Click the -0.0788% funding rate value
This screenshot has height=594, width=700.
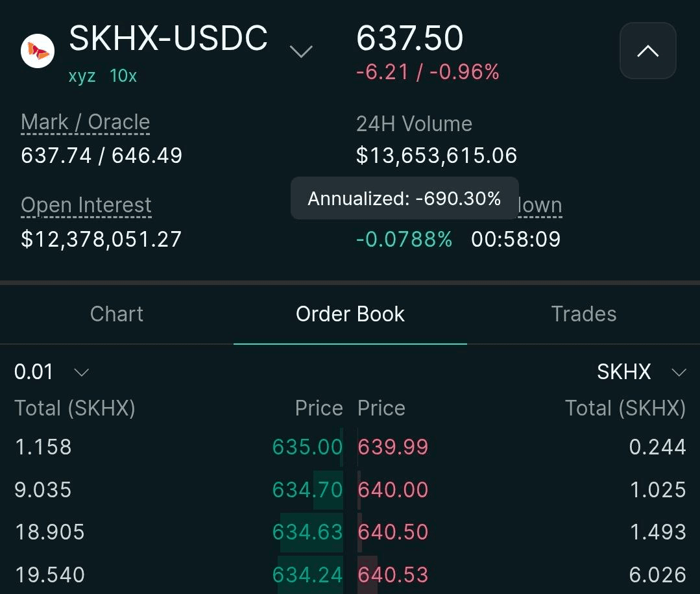click(x=404, y=240)
